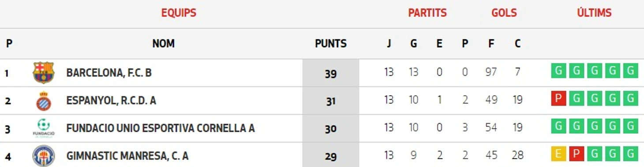Sort by the PUNTS column header
This screenshot has height=167, width=644.
tap(331, 44)
